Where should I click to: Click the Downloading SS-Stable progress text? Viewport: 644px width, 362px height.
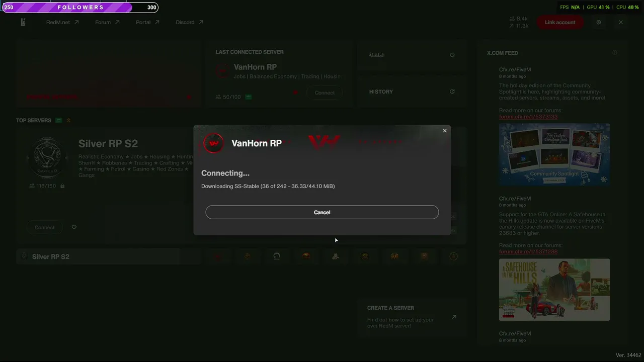point(268,186)
